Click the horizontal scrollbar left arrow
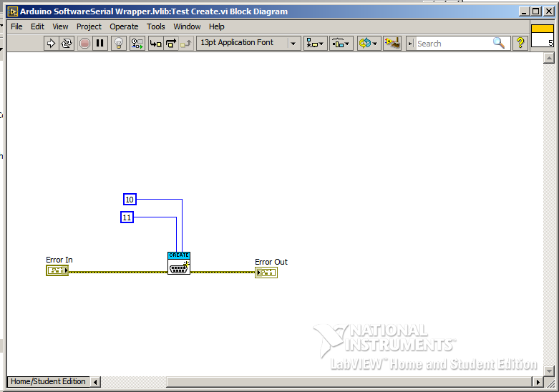559x392 pixels. click(x=95, y=382)
